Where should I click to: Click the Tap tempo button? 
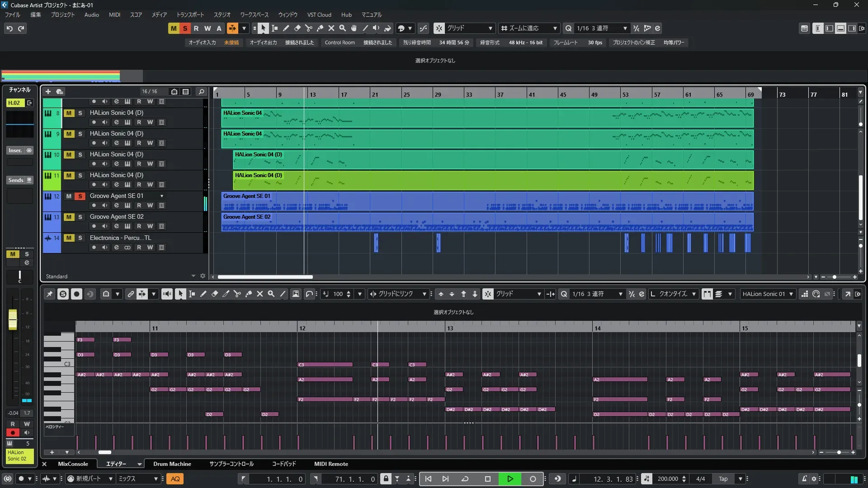click(x=723, y=479)
